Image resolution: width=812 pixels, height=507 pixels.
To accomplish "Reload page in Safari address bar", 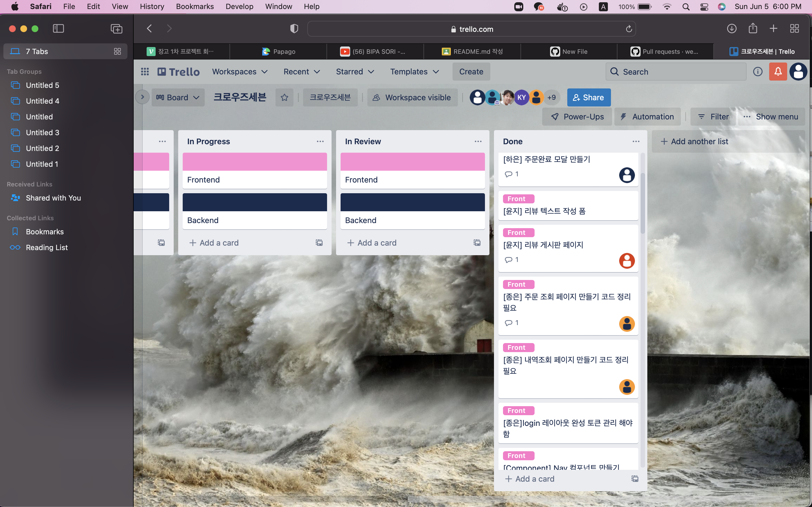I will pyautogui.click(x=629, y=29).
